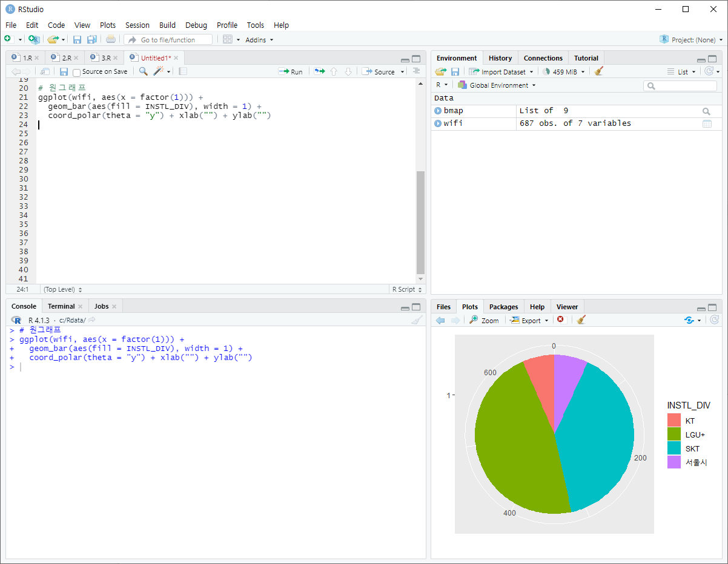Open the Project: (None) menu
Screen dimensions: 728x564
click(x=692, y=39)
